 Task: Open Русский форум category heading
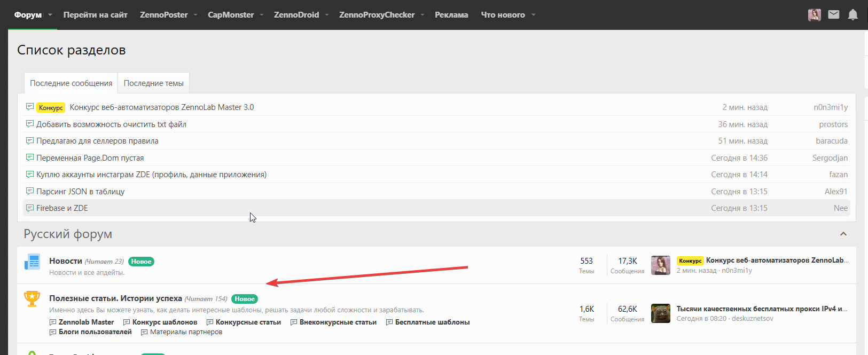[68, 234]
